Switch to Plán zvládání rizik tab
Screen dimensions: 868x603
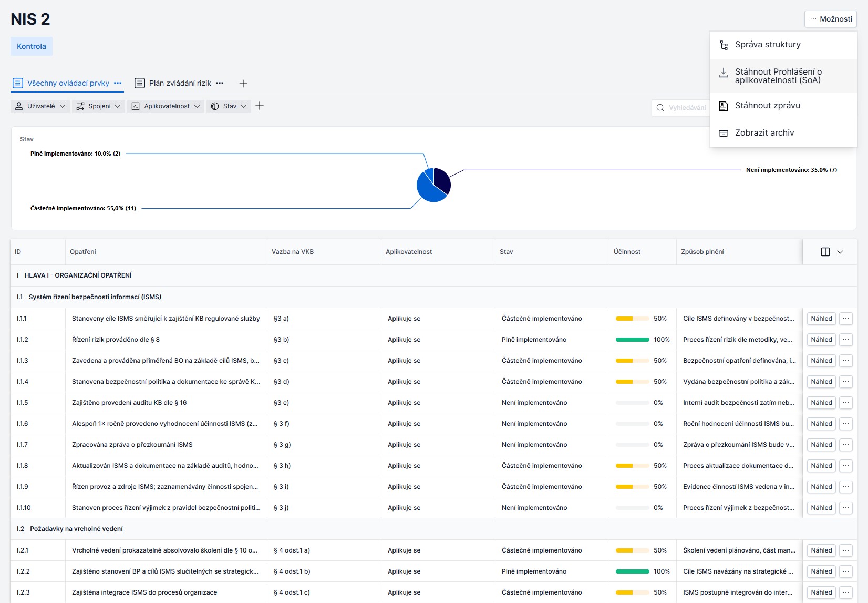point(180,83)
